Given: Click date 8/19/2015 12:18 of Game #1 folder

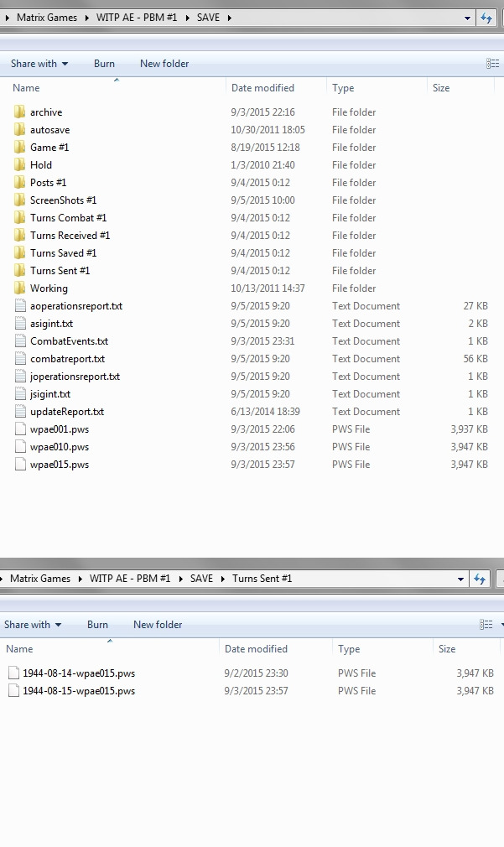Looking at the screenshot, I should pyautogui.click(x=265, y=147).
